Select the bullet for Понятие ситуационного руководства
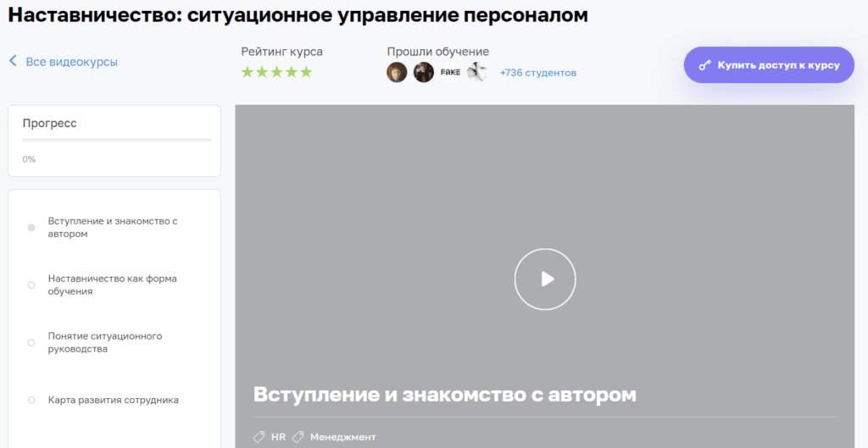The height and width of the screenshot is (448, 868). tap(31, 342)
